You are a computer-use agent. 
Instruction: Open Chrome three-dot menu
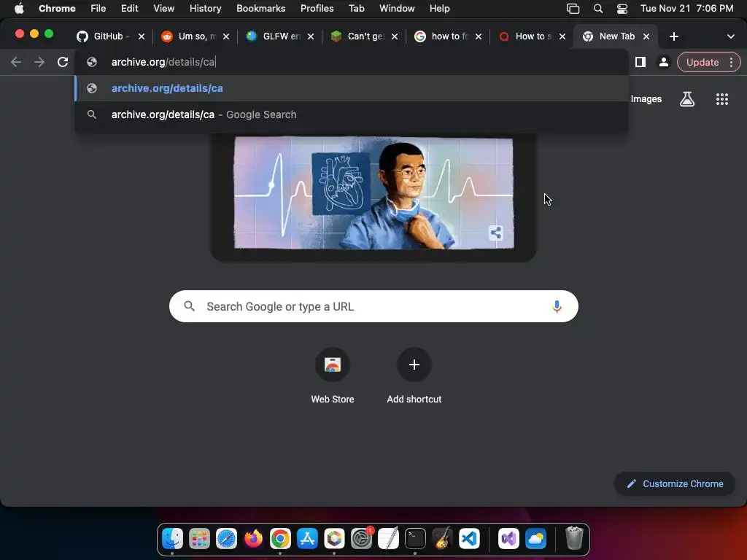(731, 62)
